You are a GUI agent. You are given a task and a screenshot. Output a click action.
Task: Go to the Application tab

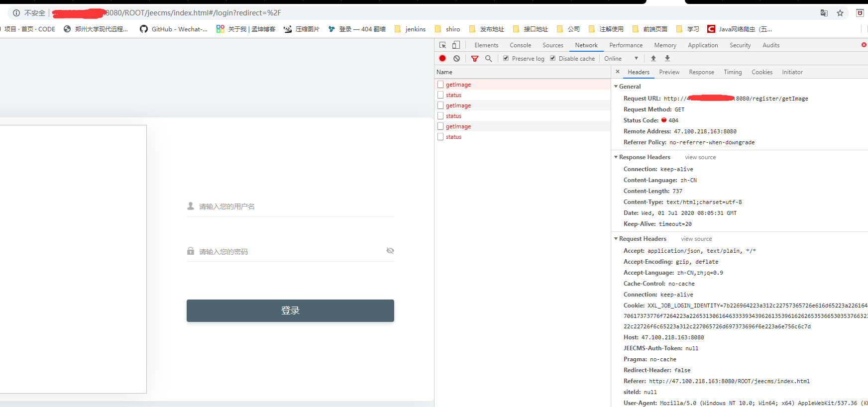point(703,45)
